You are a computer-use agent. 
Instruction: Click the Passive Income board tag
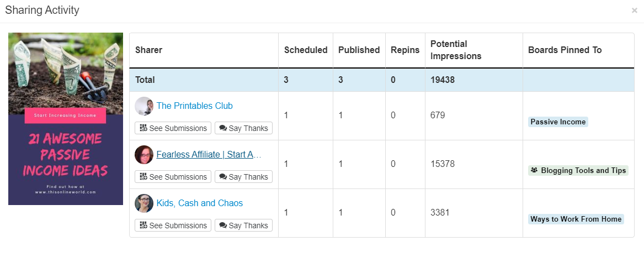558,122
